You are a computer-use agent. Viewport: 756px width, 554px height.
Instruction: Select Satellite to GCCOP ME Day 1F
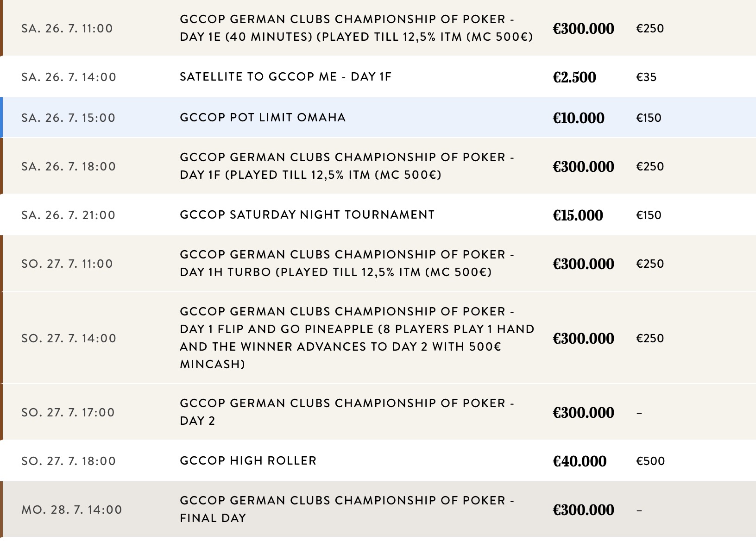285,76
